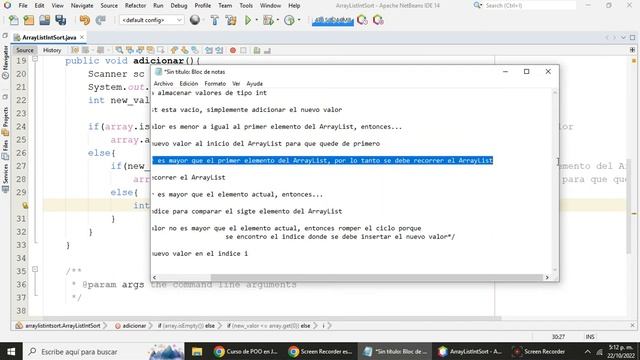Open the Profile Project dropdown arrow
640x360 pixels.
coord(299,20)
